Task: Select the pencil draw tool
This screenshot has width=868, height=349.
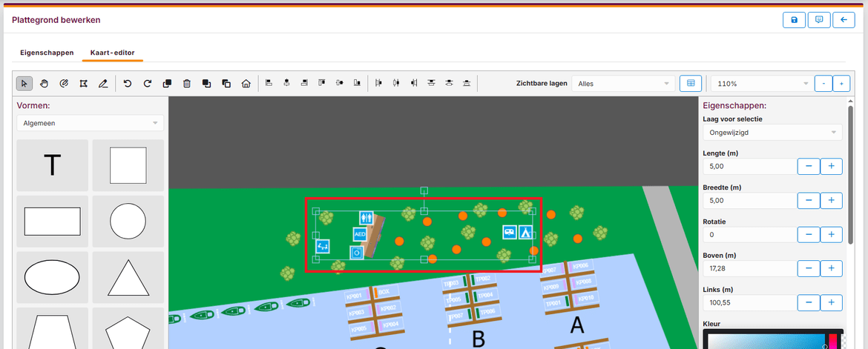Action: pos(103,84)
